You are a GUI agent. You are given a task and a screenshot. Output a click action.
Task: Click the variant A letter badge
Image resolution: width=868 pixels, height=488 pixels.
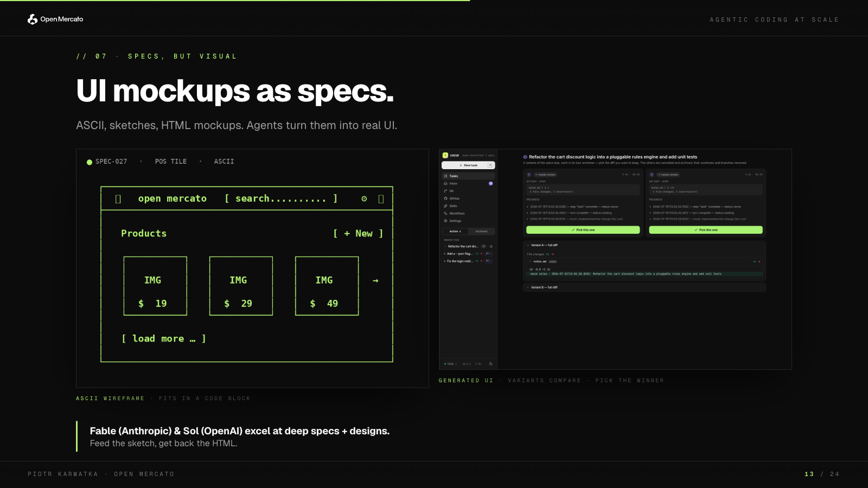(x=529, y=175)
